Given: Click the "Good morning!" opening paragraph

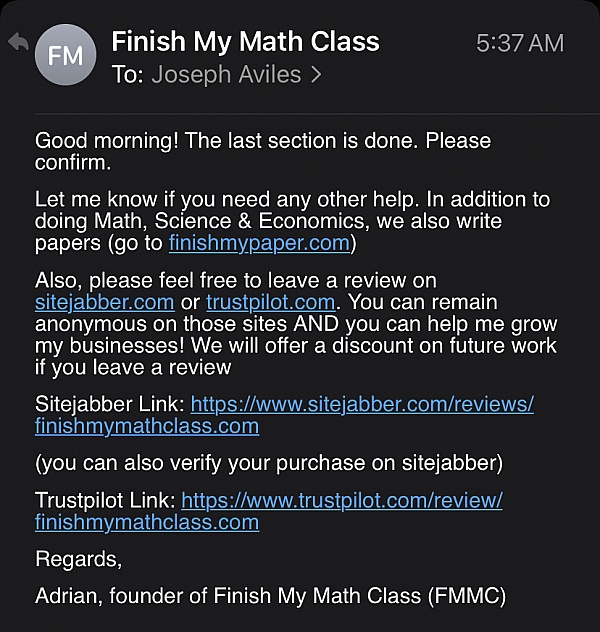Looking at the screenshot, I should click(x=262, y=151).
